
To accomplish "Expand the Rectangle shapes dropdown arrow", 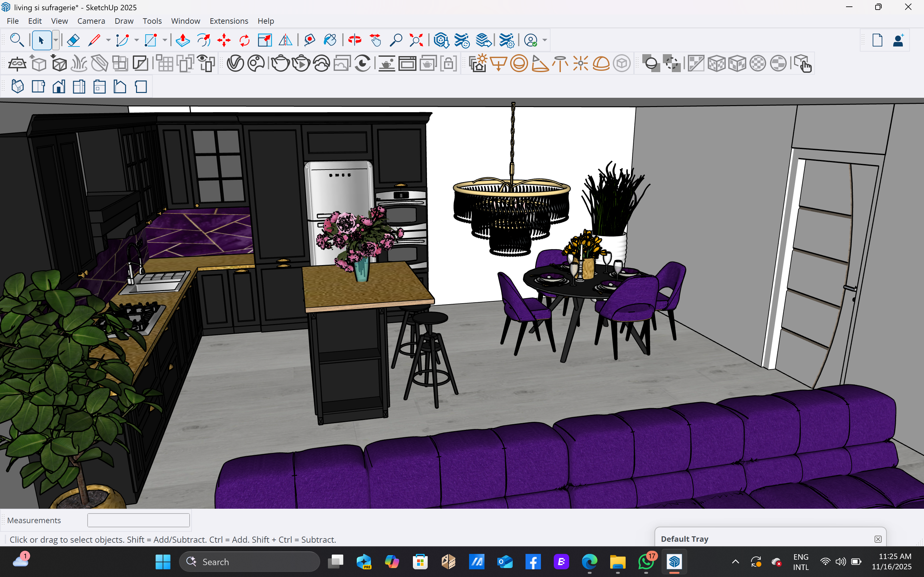I will point(165,40).
